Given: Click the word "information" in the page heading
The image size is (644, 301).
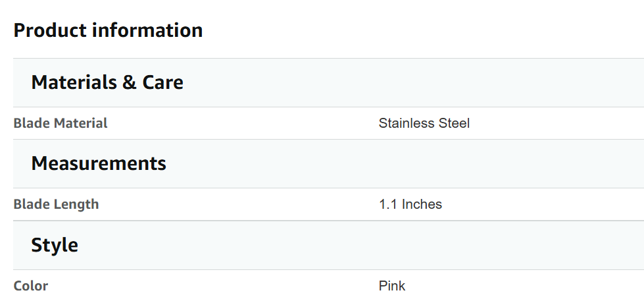Looking at the screenshot, I should click(147, 30).
